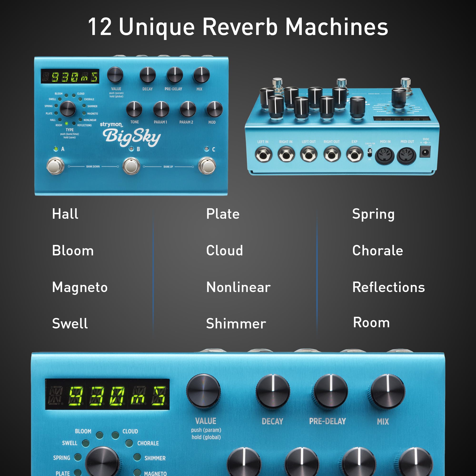Adjust the PARAM 2 knob
476x476 pixels.
(188, 109)
